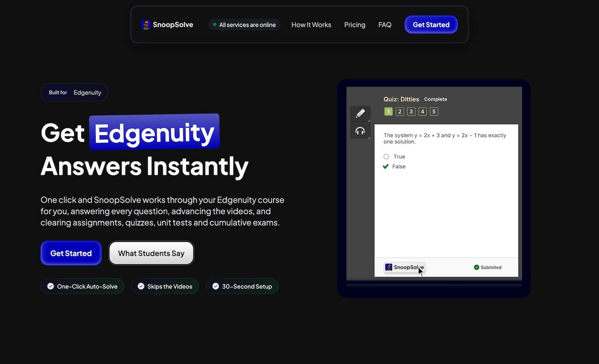This screenshot has width=599, height=364.
Task: Switch to quiz question 3
Action: click(x=411, y=112)
